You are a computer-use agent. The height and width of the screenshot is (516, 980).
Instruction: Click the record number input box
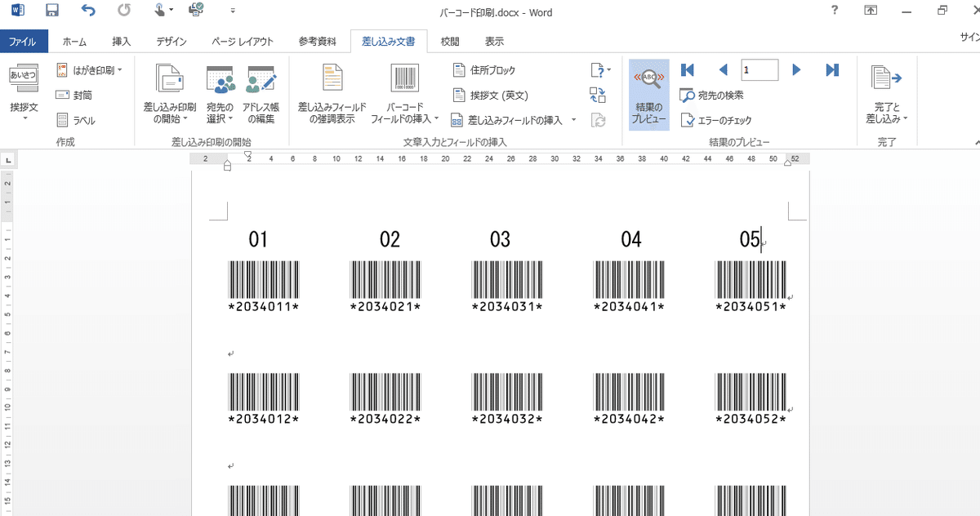pyautogui.click(x=759, y=70)
